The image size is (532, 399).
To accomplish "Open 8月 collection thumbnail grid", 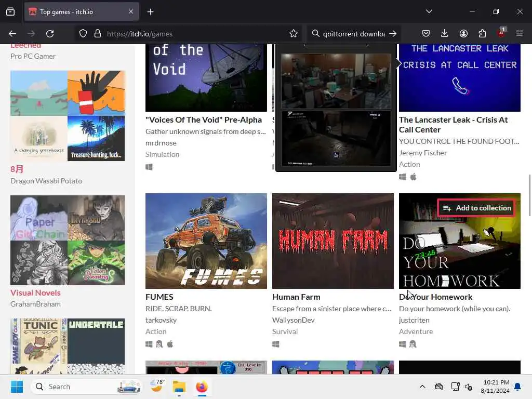I will click(68, 116).
